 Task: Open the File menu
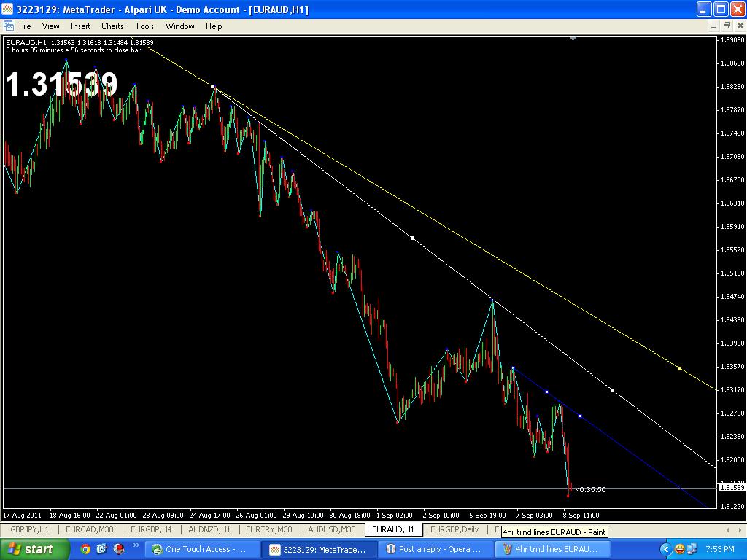(25, 26)
